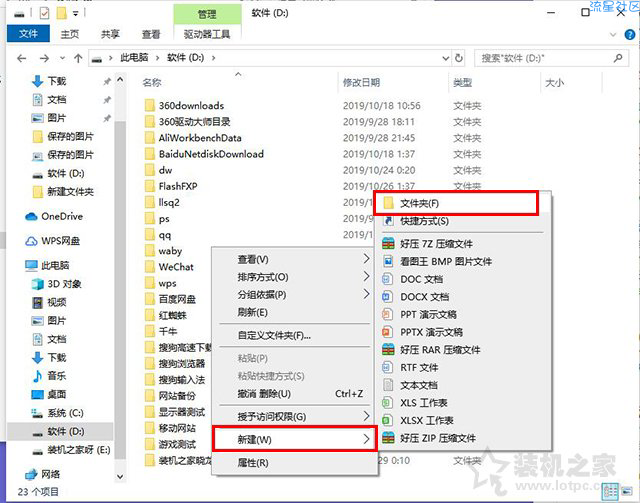This screenshot has height=503, width=640.
Task: Create 看图王 BMP 图片文件
Action: [x=463, y=261]
